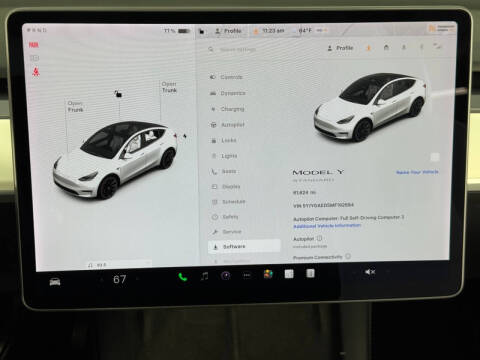This screenshot has width=480, height=360.
Task: Tap the charge port icon beside the car
Action: pyautogui.click(x=184, y=136)
